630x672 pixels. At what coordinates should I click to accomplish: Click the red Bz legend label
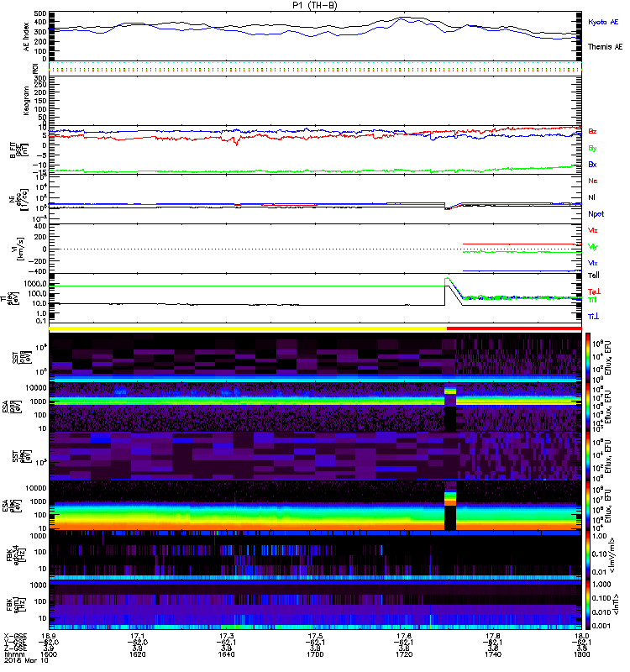[x=592, y=131]
